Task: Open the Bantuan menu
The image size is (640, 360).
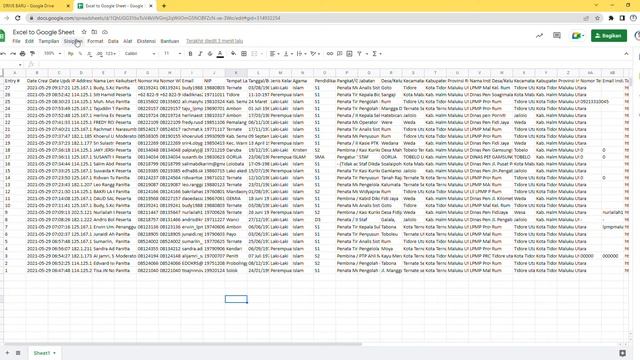Action: point(170,41)
